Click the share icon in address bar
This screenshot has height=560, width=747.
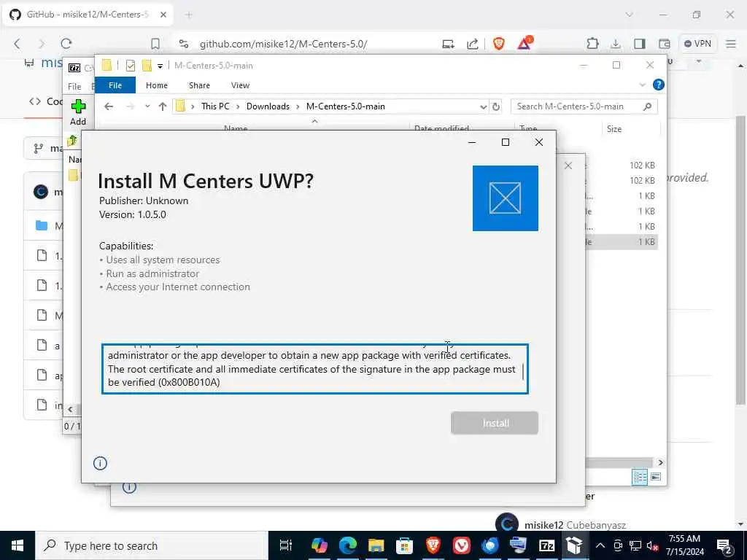point(472,44)
